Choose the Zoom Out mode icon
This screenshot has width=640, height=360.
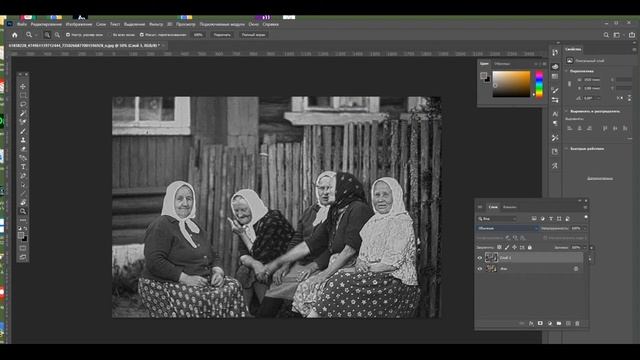tap(57, 35)
